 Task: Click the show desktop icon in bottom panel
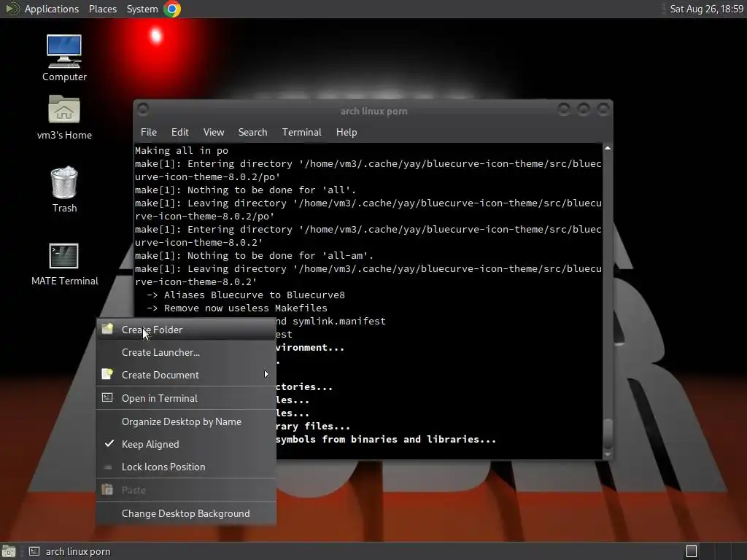[8, 551]
